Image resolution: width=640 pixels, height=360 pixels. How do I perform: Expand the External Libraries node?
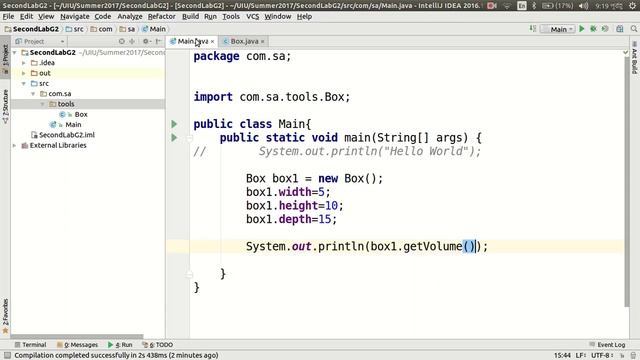[15, 145]
